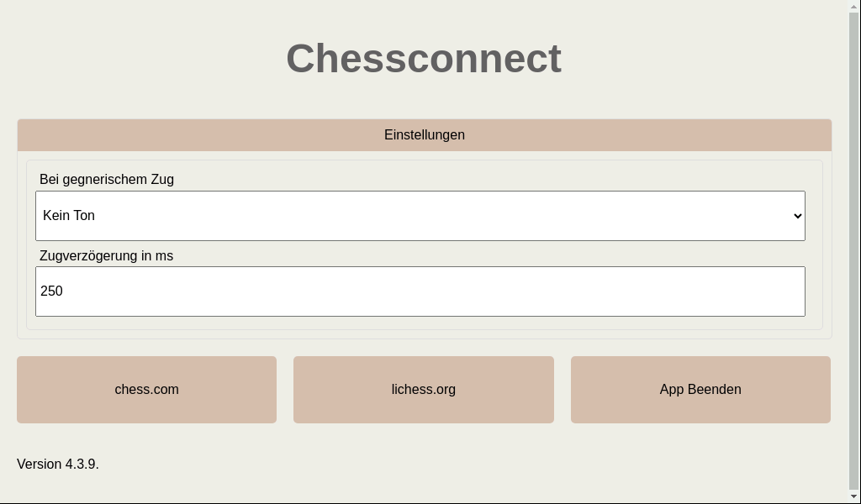Click the 'Version 4.3.9.' text
This screenshot has height=504, width=861.
[58, 465]
